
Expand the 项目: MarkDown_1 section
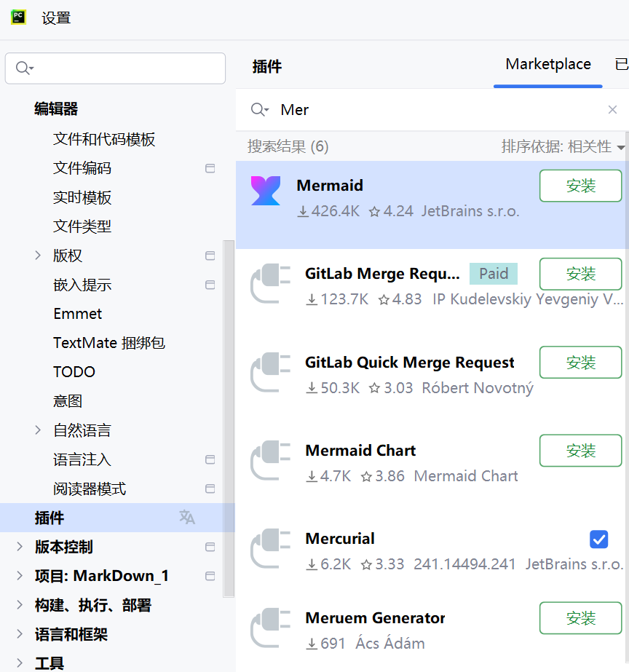click(19, 576)
